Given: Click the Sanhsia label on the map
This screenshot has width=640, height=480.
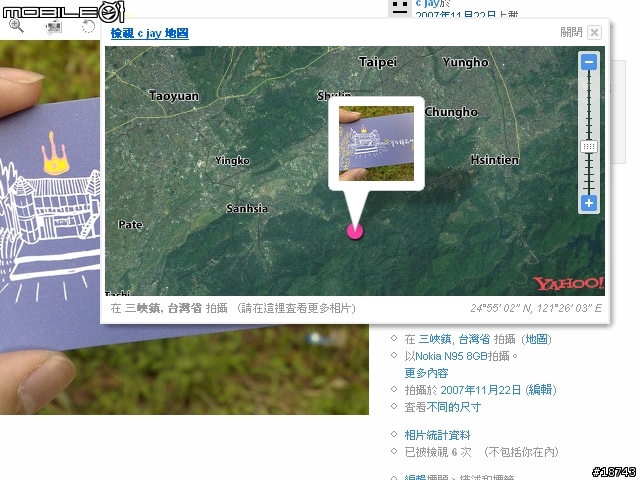Looking at the screenshot, I should (247, 208).
